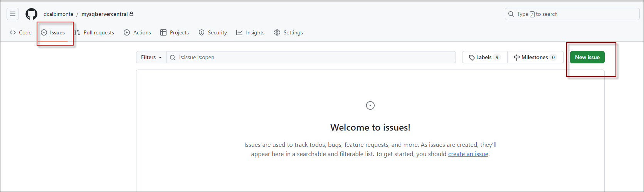Click the circle icon above Welcome to issues
Screen dimensions: 644x192
[x=370, y=105]
